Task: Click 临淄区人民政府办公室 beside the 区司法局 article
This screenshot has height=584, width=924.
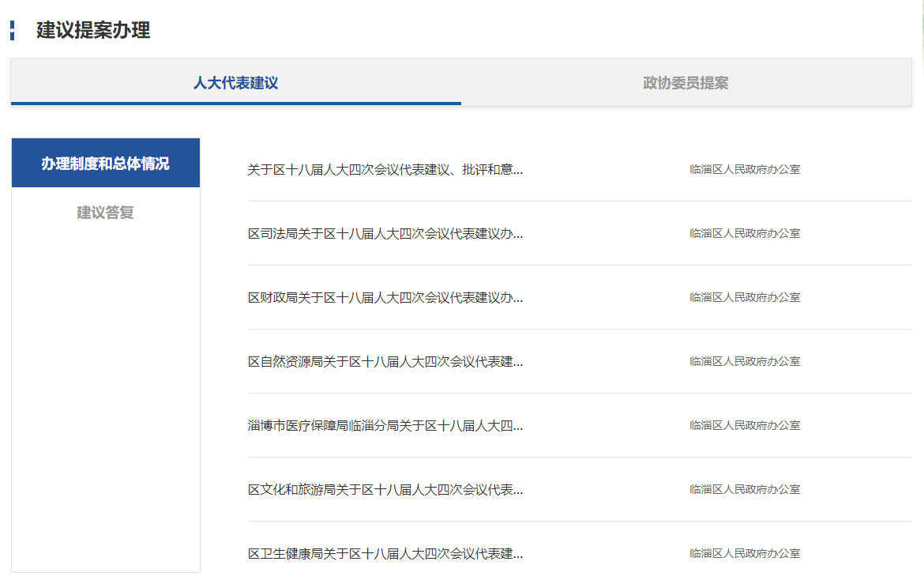Action: point(745,233)
